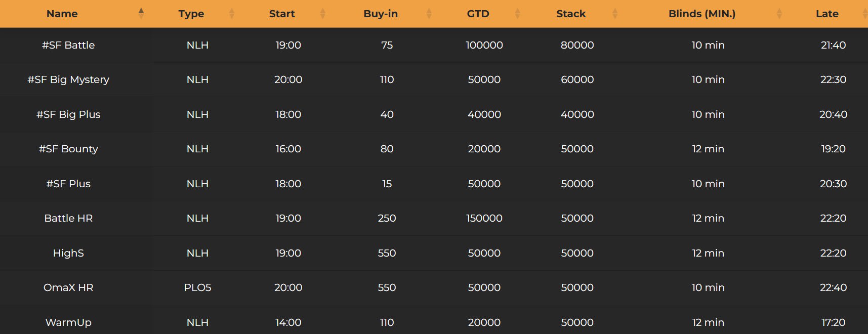Click sort arrows beside Start header
This screenshot has width=868, height=334.
click(x=323, y=14)
